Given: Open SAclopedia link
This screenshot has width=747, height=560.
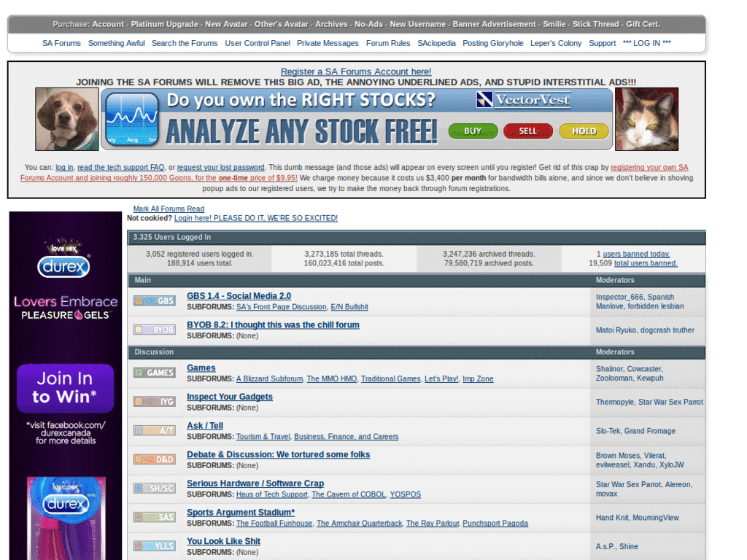Looking at the screenshot, I should [x=436, y=43].
